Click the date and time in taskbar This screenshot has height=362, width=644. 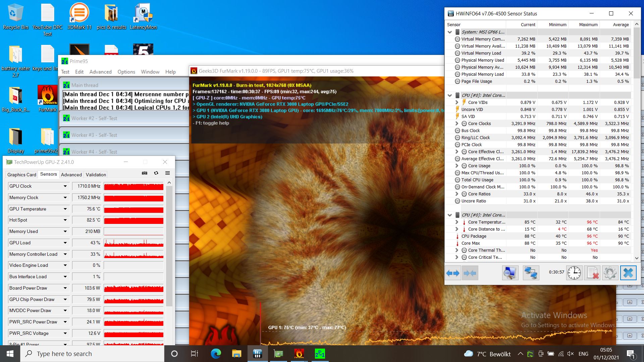tap(606, 354)
